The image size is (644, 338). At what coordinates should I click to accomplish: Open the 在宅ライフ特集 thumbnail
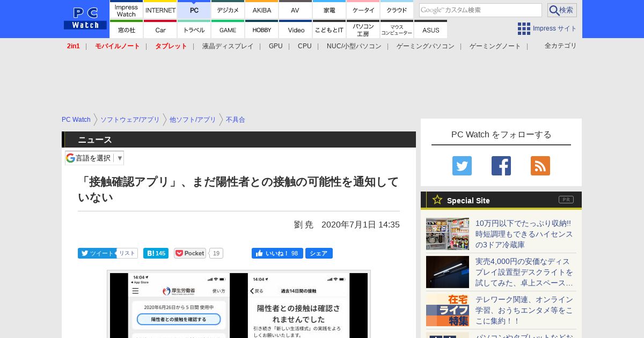pos(448,310)
